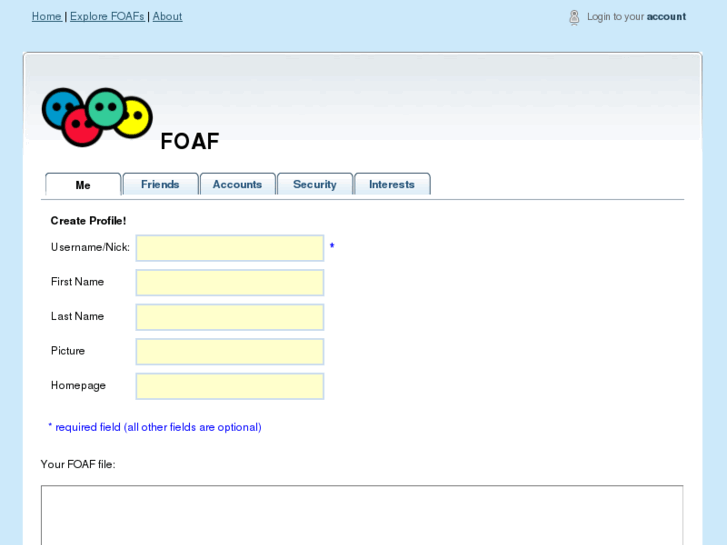Open the Home link
Screen dimensions: 727x545
[x=46, y=16]
